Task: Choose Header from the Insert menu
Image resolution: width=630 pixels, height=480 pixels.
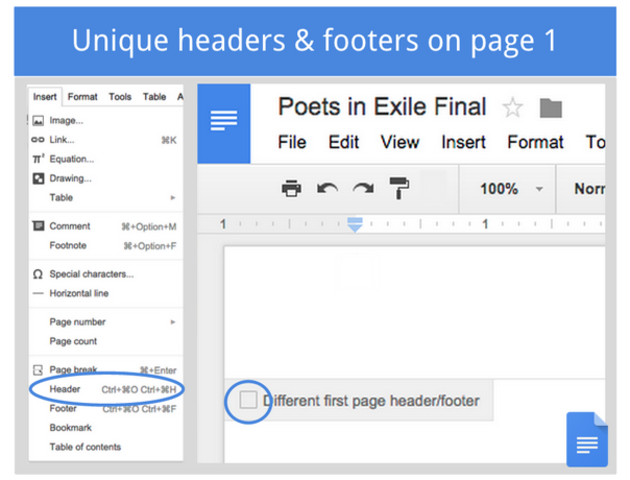Action: (x=106, y=389)
